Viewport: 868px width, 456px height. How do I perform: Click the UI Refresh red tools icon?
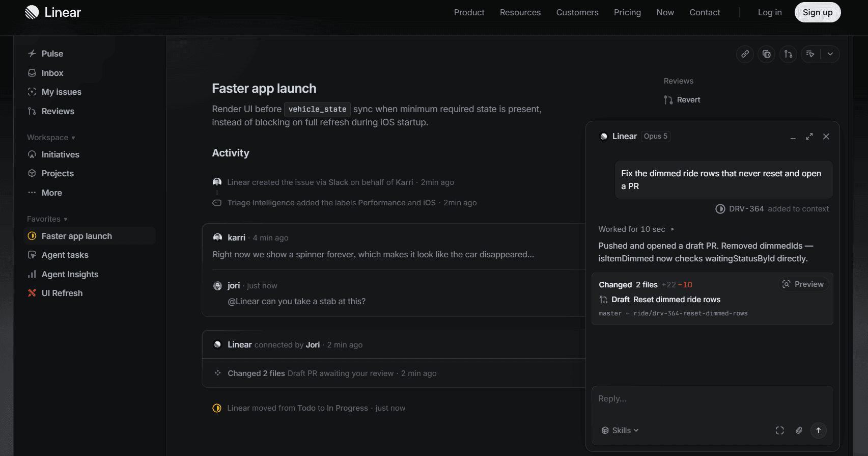pyautogui.click(x=32, y=293)
